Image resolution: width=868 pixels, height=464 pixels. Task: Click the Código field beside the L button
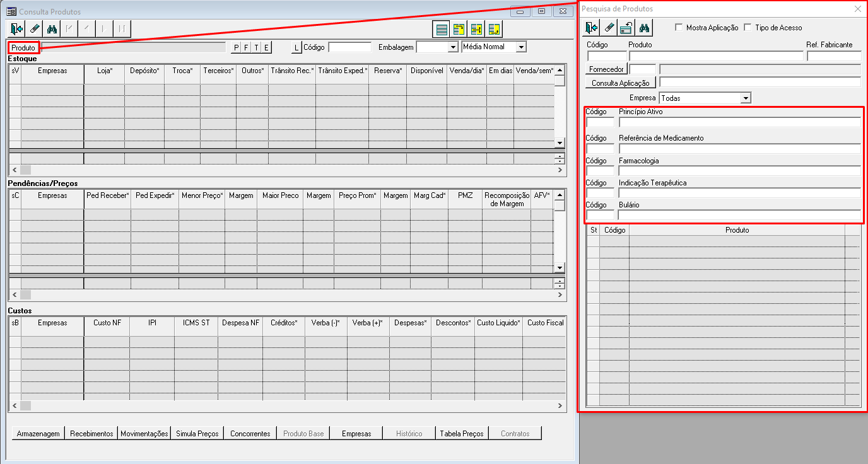click(x=350, y=47)
